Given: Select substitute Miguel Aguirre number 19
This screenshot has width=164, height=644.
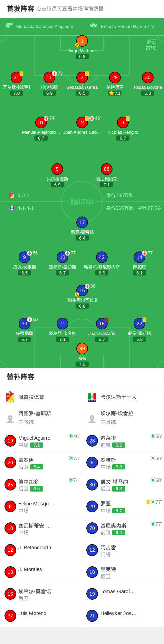Looking at the screenshot, I should (41, 441).
